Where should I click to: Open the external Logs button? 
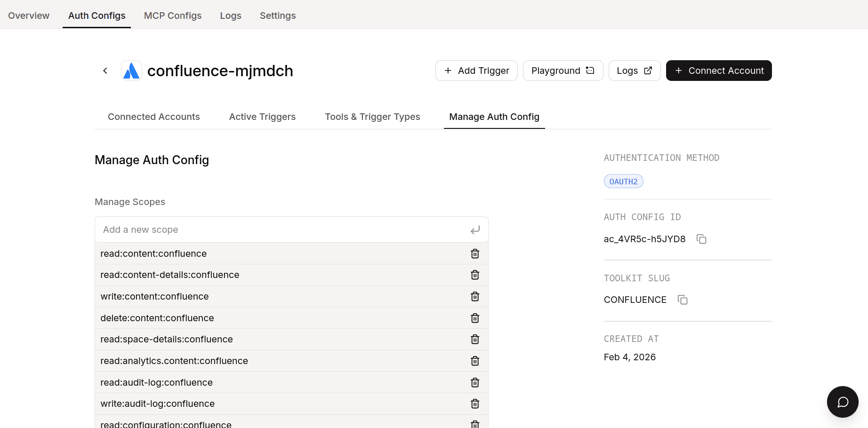[x=635, y=71]
